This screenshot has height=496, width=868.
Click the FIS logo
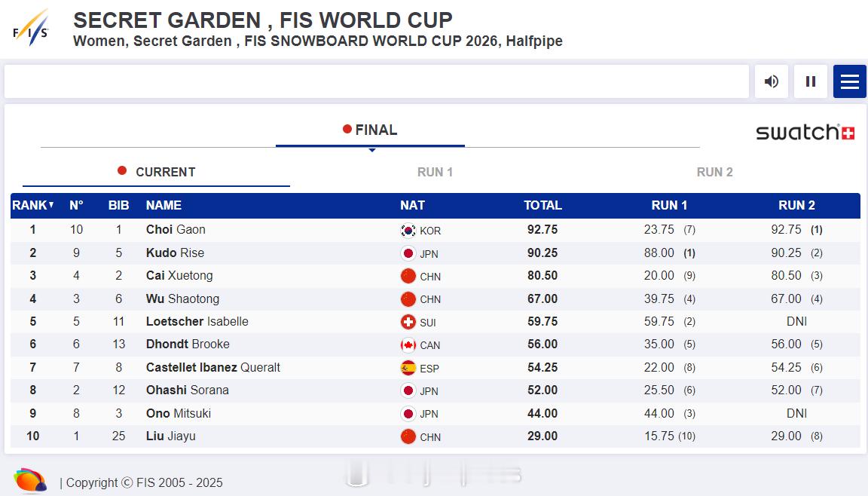31,28
